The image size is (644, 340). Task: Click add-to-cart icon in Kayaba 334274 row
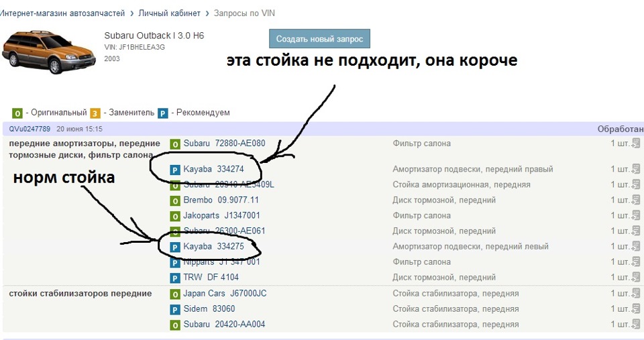(636, 169)
